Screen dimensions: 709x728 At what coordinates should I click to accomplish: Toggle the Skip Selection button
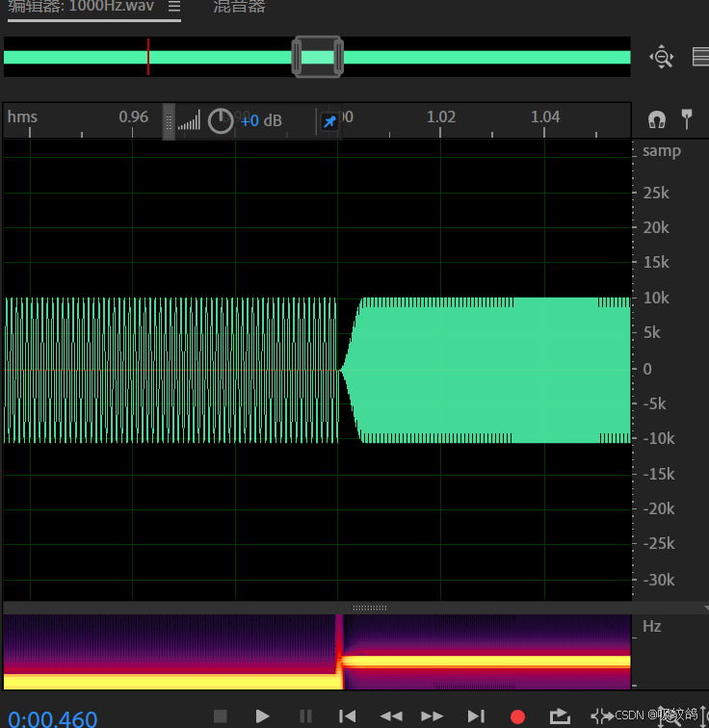tap(602, 715)
